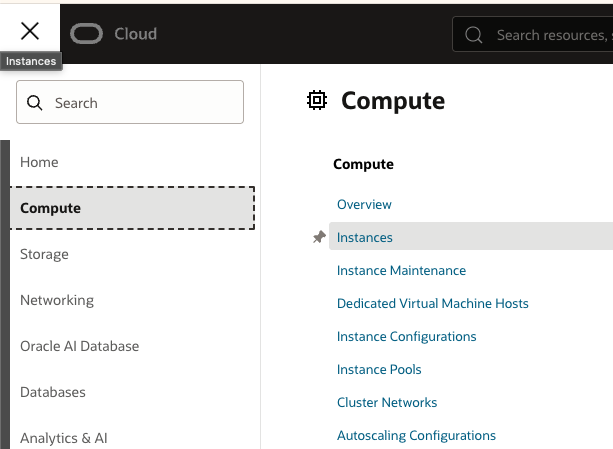Open Instance Maintenance link
This screenshot has width=613, height=449.
click(x=401, y=270)
